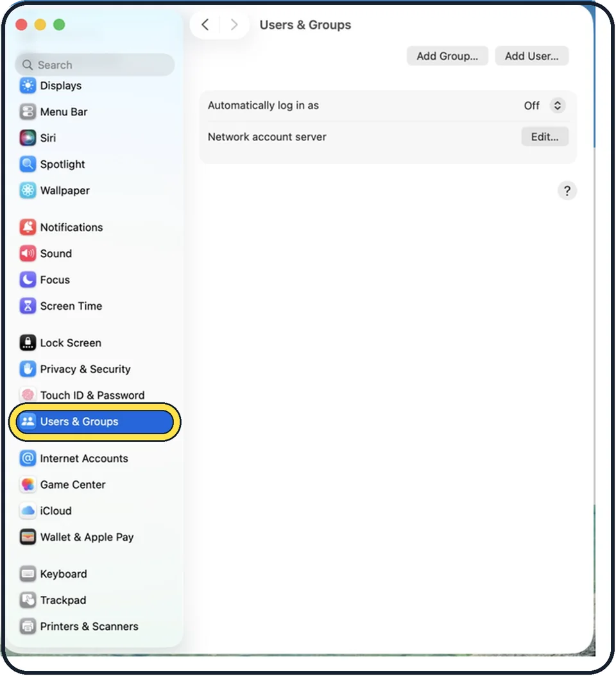This screenshot has width=616, height=676.
Task: Select the Privacy & Security label
Action: pyautogui.click(x=85, y=369)
